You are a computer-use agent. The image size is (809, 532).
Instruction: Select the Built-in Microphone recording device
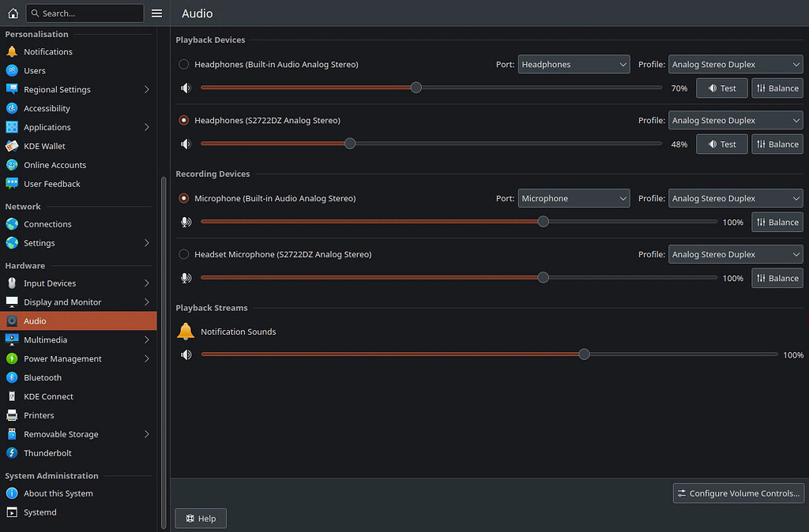click(182, 198)
